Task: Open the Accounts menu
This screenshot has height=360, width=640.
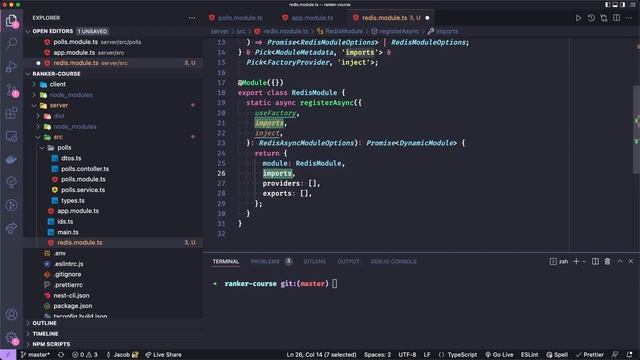Action: tap(11, 315)
